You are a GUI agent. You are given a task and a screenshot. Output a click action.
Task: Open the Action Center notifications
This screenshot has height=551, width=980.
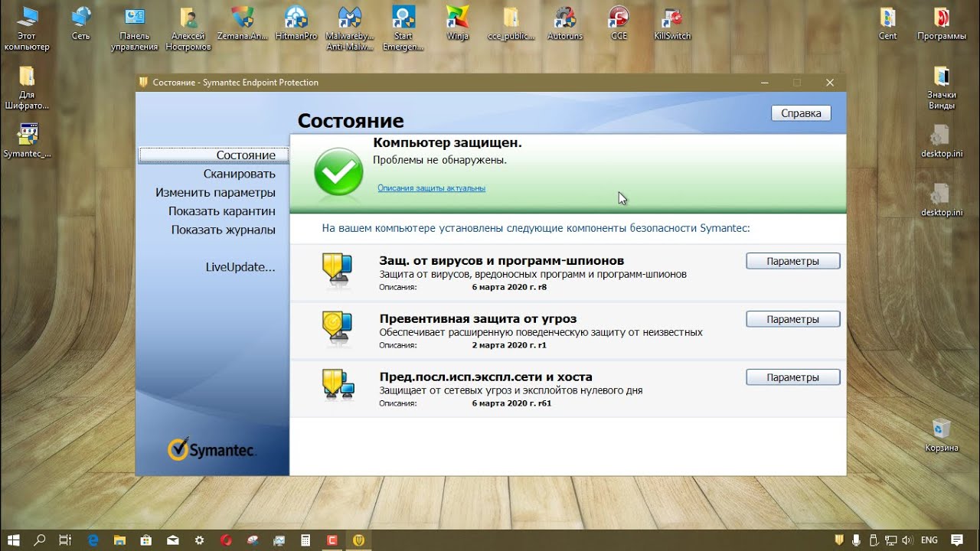coord(957,540)
